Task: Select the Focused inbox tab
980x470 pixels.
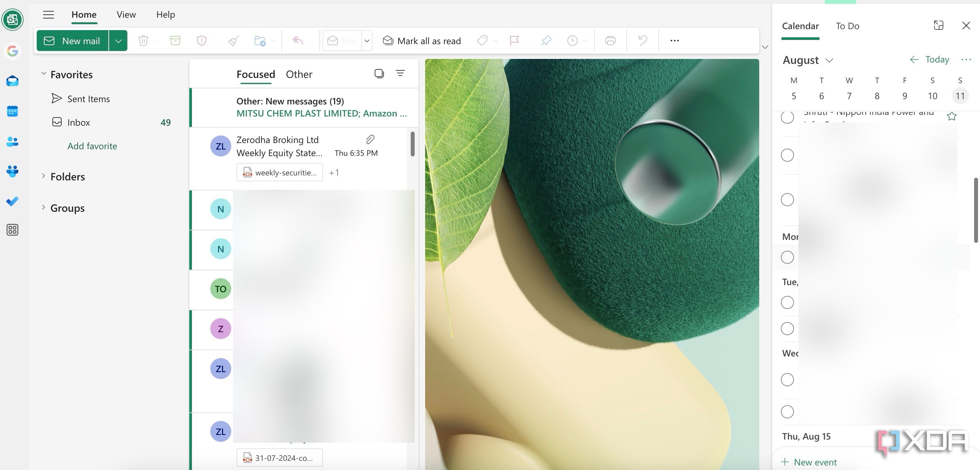Action: [x=256, y=74]
